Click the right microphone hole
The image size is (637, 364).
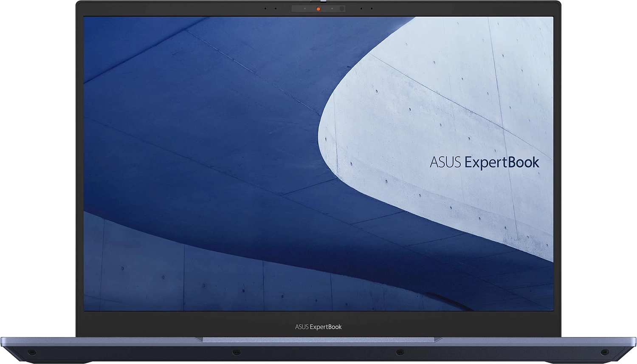(x=372, y=8)
